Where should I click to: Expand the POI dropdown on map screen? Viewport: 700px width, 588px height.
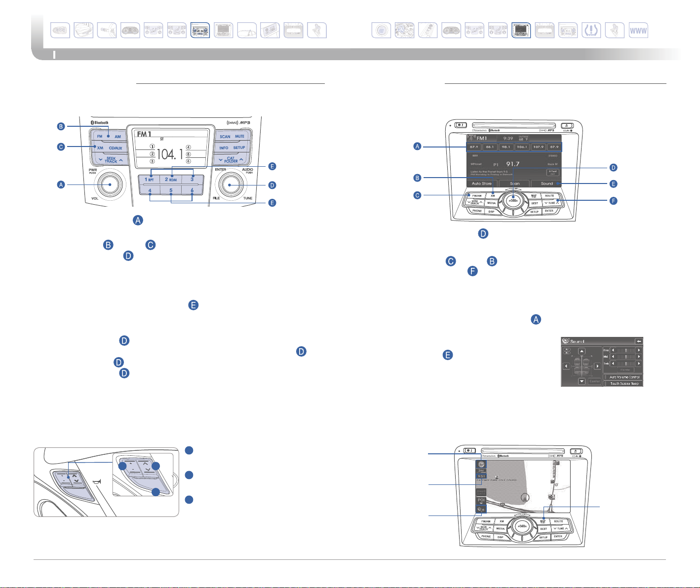click(x=481, y=501)
